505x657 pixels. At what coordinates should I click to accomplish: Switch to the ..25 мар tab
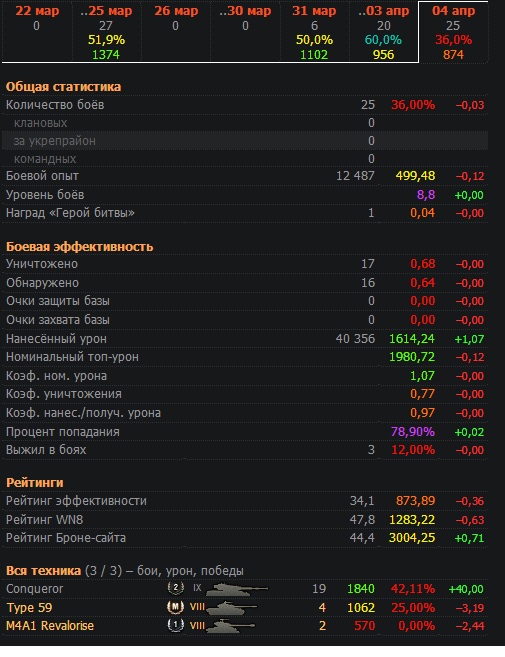pos(106,32)
